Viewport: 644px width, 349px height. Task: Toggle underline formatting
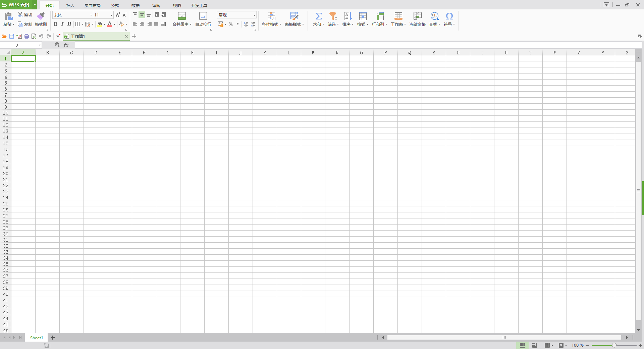[x=69, y=24]
